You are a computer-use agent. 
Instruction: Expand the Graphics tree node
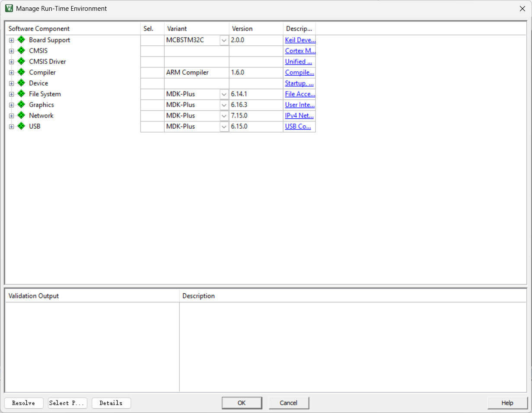click(12, 105)
